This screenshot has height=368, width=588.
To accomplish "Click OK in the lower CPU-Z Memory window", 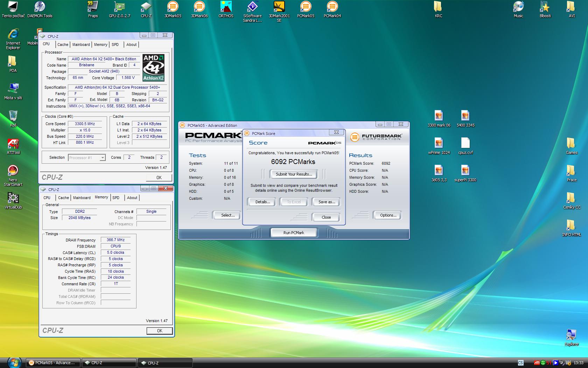I will pos(160,330).
